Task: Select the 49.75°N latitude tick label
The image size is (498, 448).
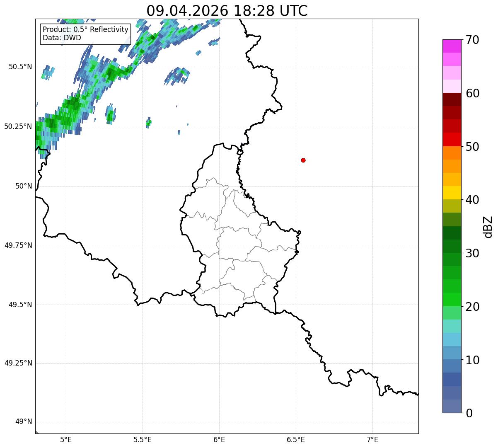Action: coord(18,245)
